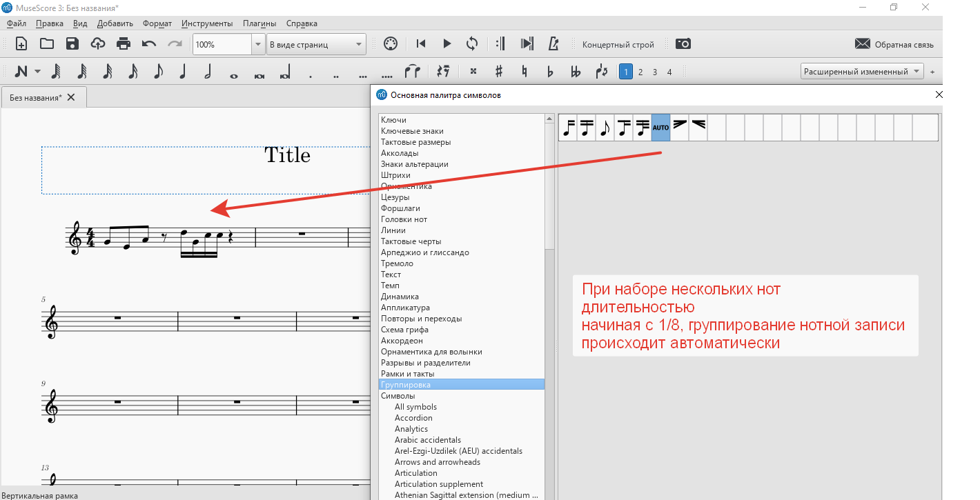Add a sharp accidental
This screenshot has width=980, height=500.
coord(498,72)
